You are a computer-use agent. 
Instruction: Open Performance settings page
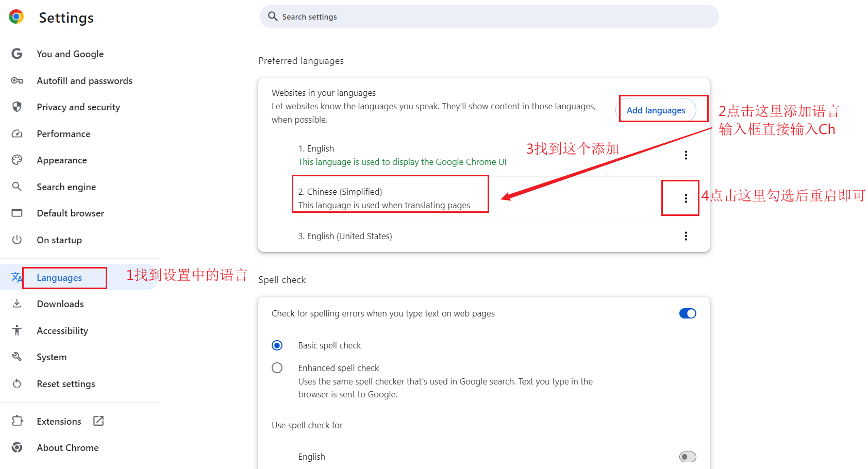click(x=63, y=133)
